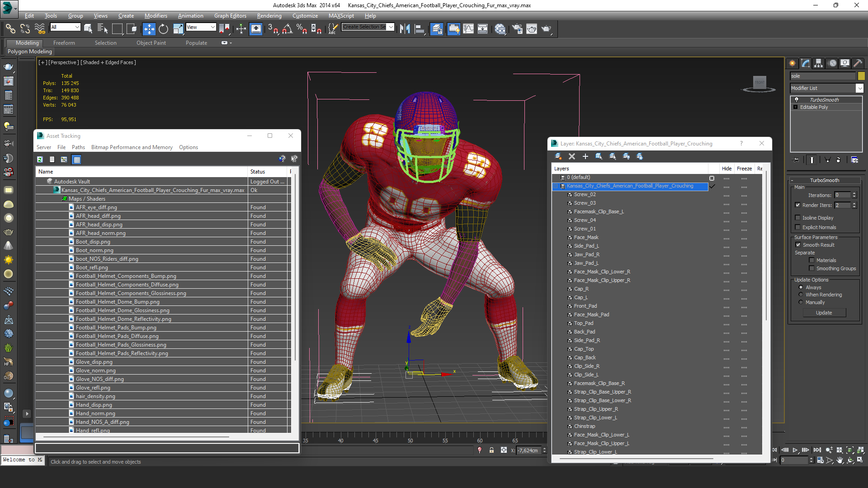Screen dimensions: 868x488
Task: Expand Editable Poly in modifier stack
Action: click(796, 107)
